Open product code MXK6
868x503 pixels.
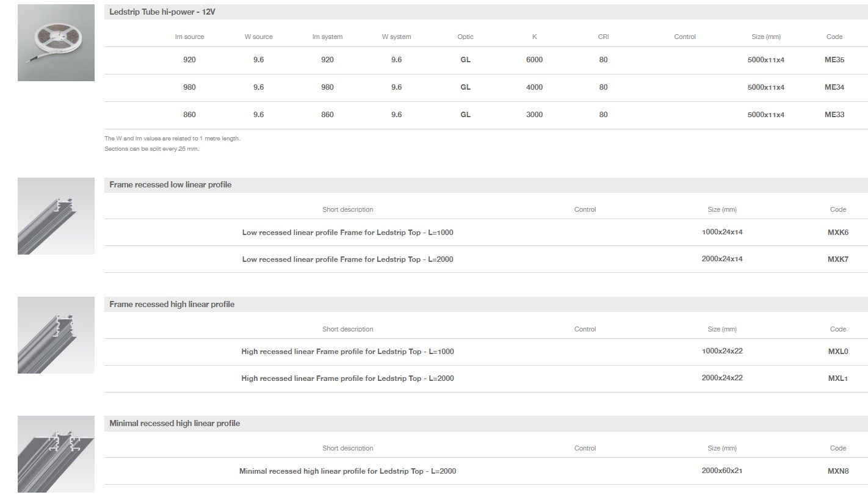click(837, 233)
